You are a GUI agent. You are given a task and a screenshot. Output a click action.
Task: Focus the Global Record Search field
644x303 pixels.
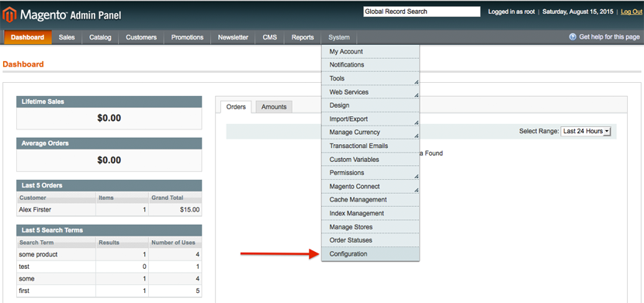pyautogui.click(x=421, y=12)
